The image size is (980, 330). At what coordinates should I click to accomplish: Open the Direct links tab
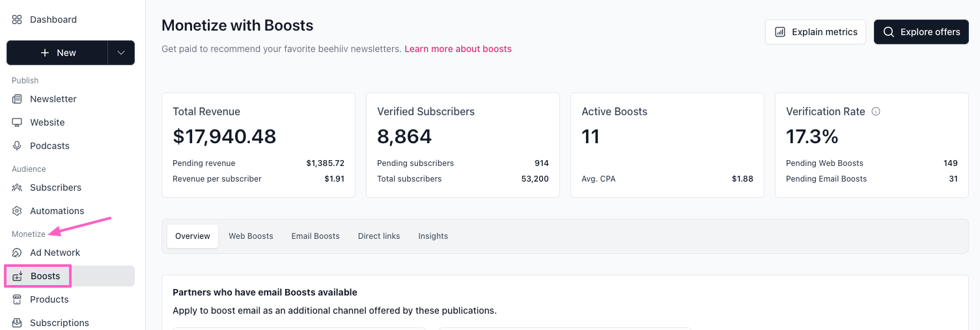tap(379, 236)
